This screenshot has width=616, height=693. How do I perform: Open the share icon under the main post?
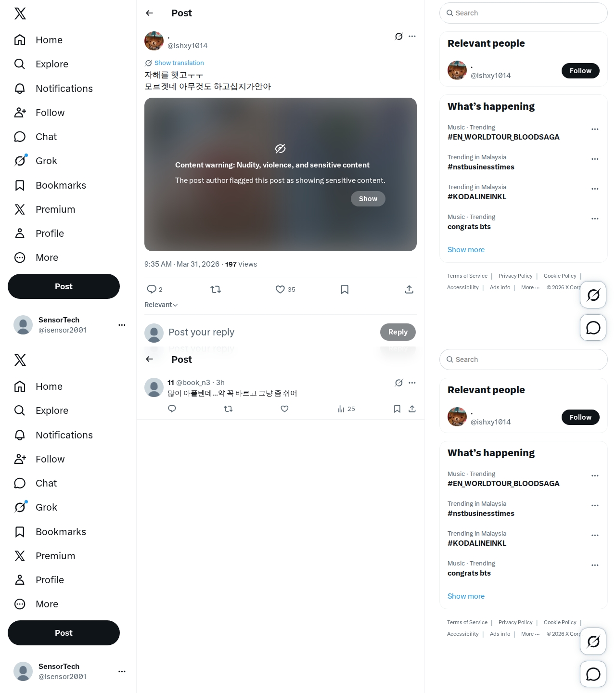409,289
